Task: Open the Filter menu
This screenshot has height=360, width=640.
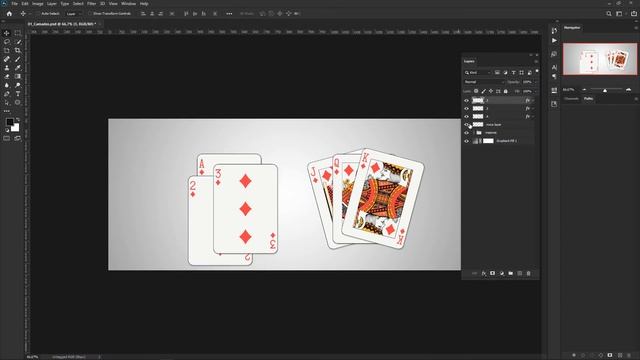Action: point(91,4)
